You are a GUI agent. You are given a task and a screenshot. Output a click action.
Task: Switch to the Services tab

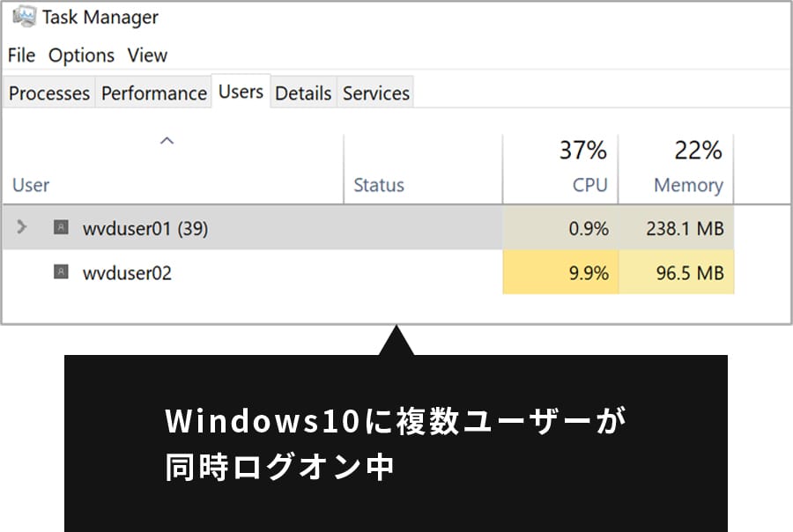point(375,93)
